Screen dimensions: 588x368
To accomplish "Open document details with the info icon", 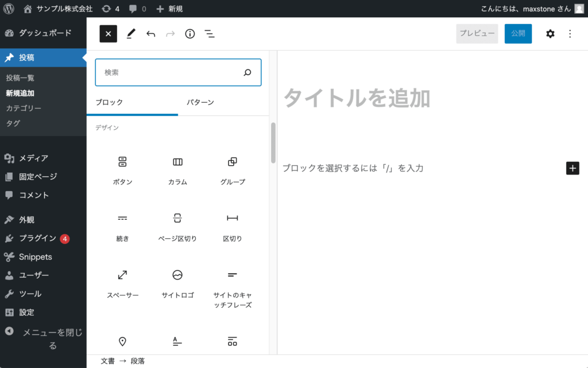I will 189,33.
